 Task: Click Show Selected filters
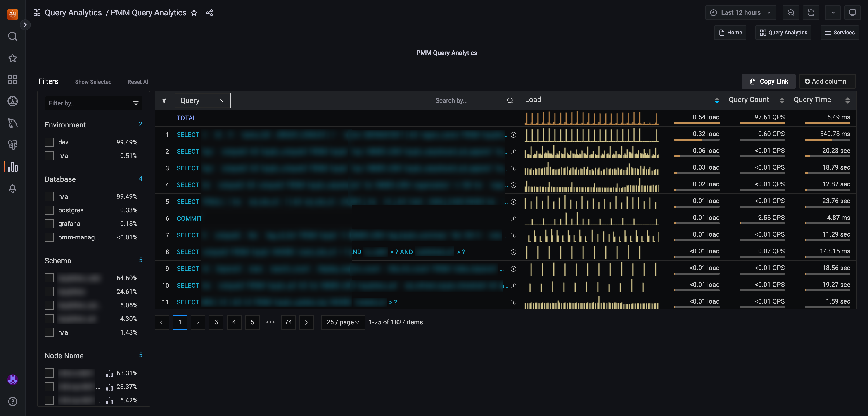93,82
